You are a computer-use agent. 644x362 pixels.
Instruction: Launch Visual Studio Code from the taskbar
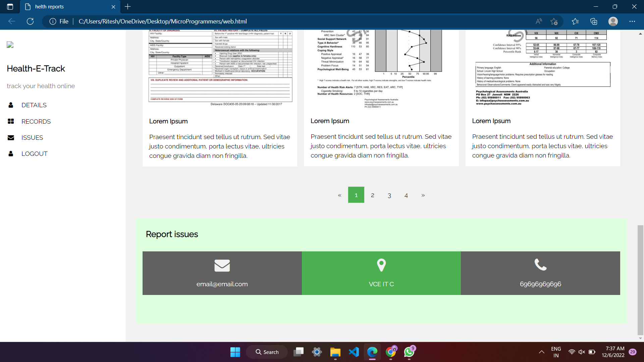click(354, 352)
